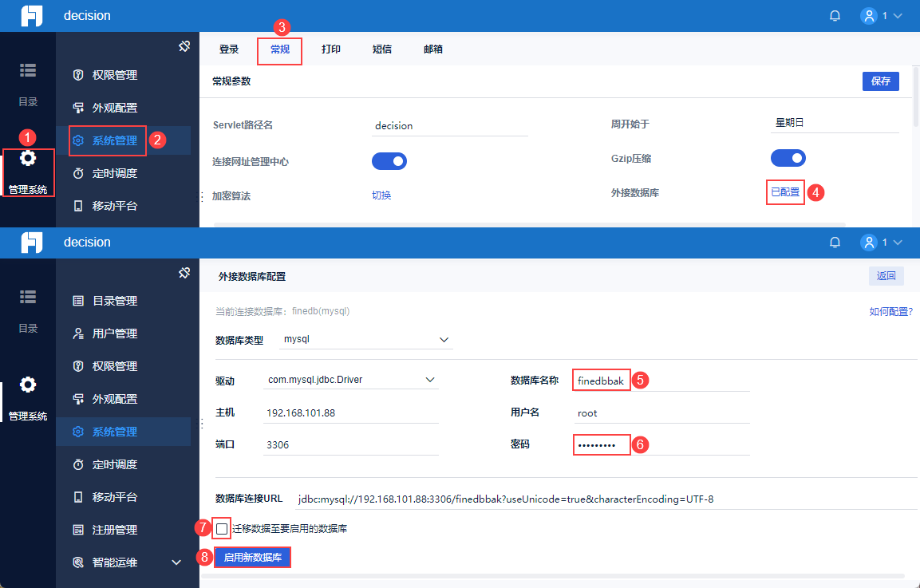Screen dimensions: 920x588
Task: Click user avatar icon in upper header
Action: point(868,16)
